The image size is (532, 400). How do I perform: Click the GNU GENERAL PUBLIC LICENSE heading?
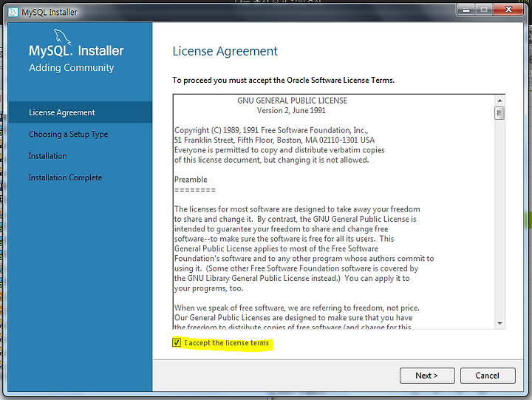pos(292,101)
